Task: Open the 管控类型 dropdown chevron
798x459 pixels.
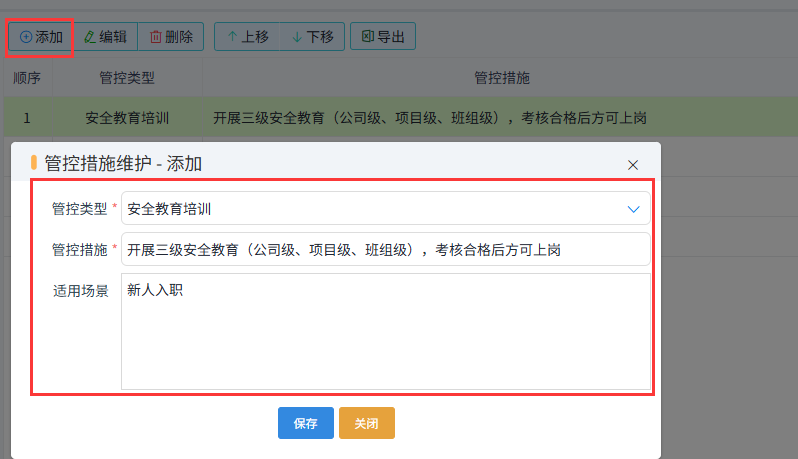Action: pos(633,209)
